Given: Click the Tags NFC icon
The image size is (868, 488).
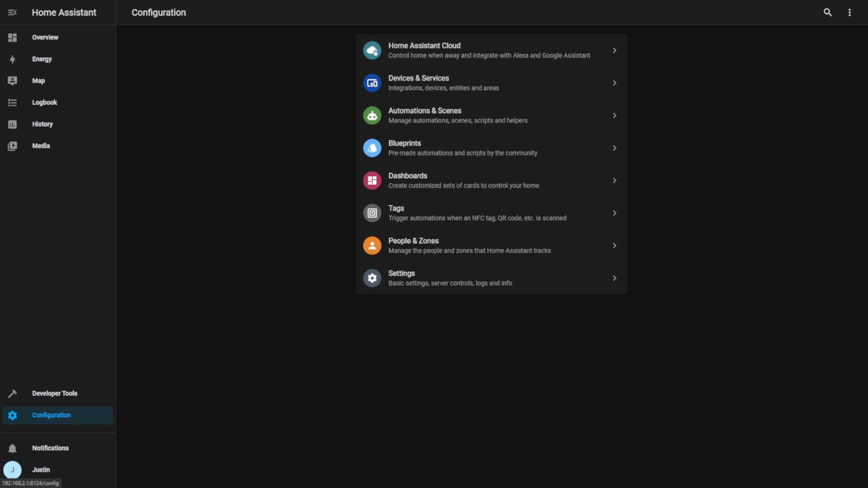Looking at the screenshot, I should click(372, 213).
